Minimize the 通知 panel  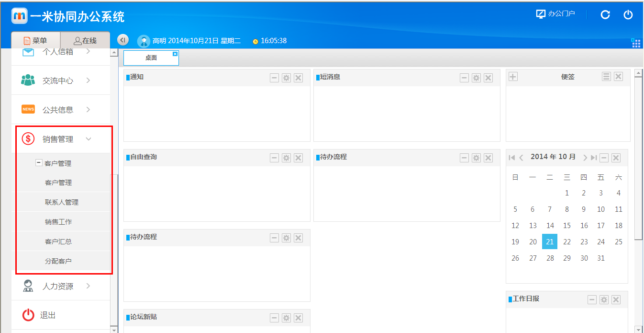274,78
